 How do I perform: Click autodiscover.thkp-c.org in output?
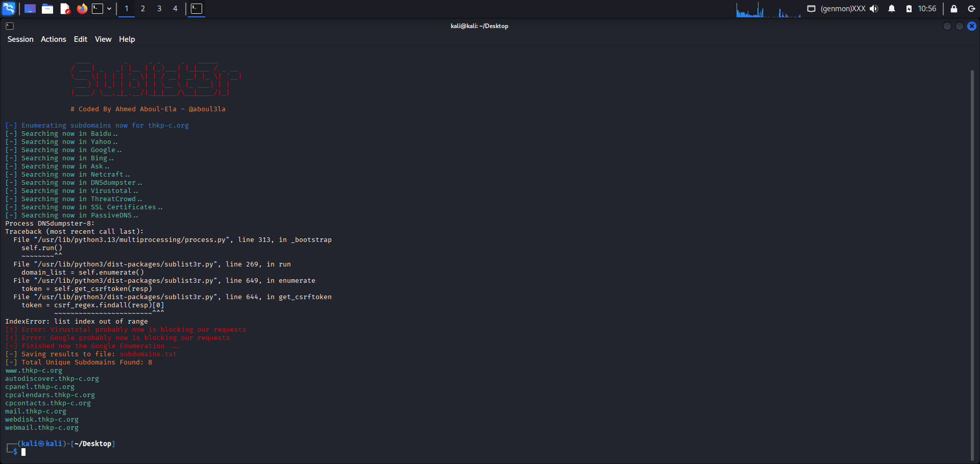52,379
